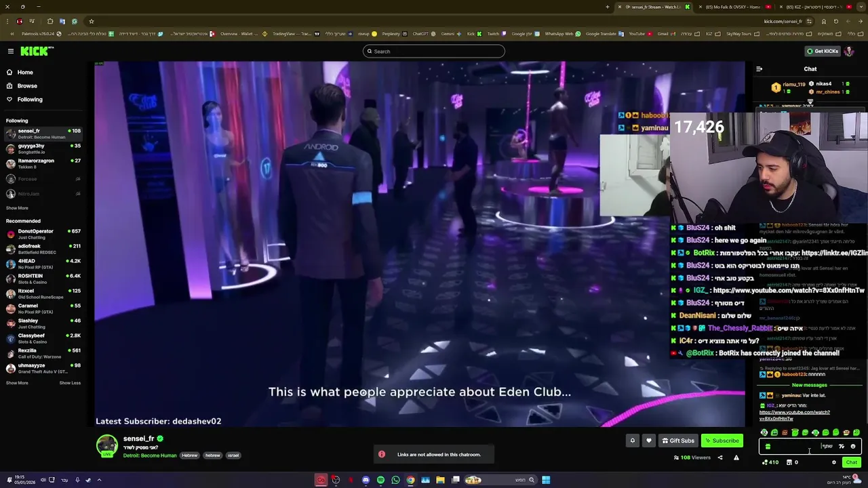Screen dimensions: 868x488
Task: Open 4HEAD recommended channel
Action: pos(43,264)
